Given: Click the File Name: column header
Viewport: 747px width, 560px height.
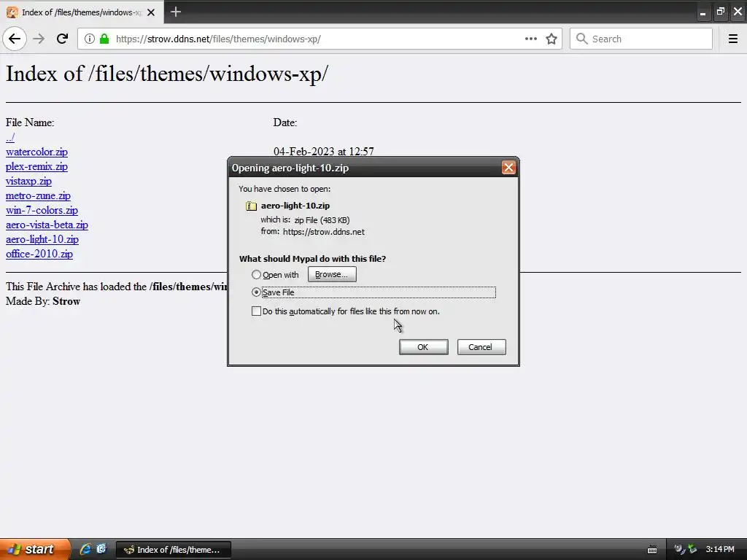Looking at the screenshot, I should pos(30,122).
